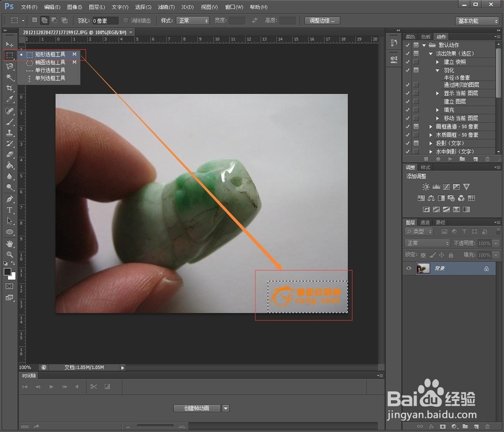Open the layer 类型 filter dropdown

[419, 231]
